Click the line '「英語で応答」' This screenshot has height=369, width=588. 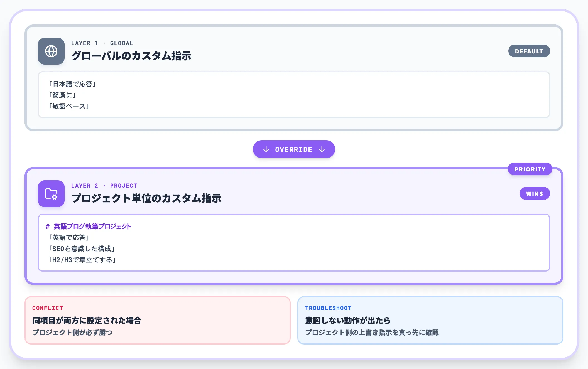tap(69, 237)
